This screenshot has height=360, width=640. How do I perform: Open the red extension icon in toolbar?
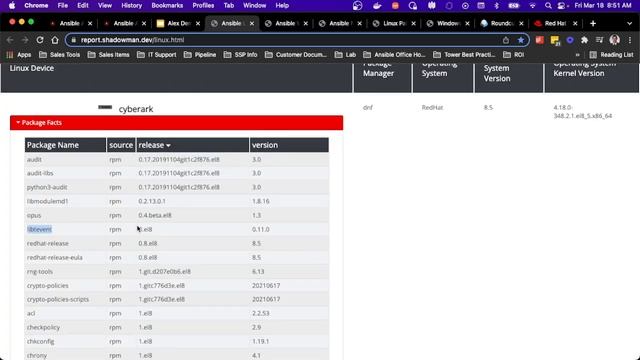coord(540,40)
